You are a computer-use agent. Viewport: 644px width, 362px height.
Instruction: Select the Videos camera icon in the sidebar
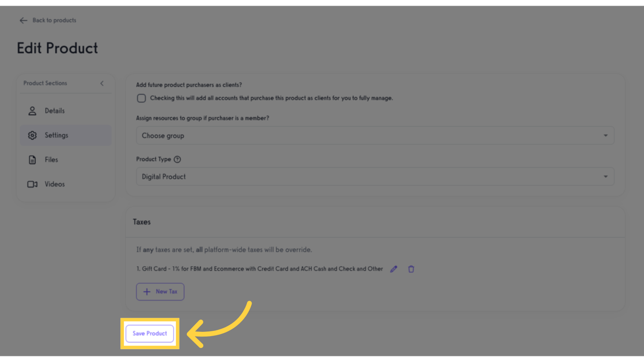(x=32, y=184)
